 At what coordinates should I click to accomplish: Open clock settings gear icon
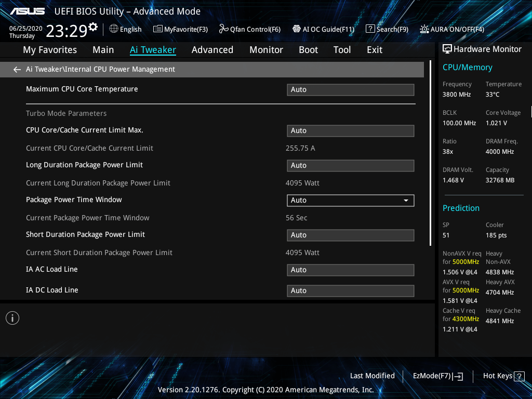[93, 26]
